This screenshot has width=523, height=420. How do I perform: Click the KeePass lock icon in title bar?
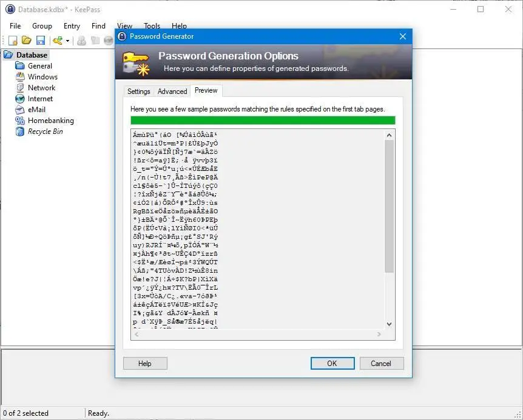tap(10, 9)
